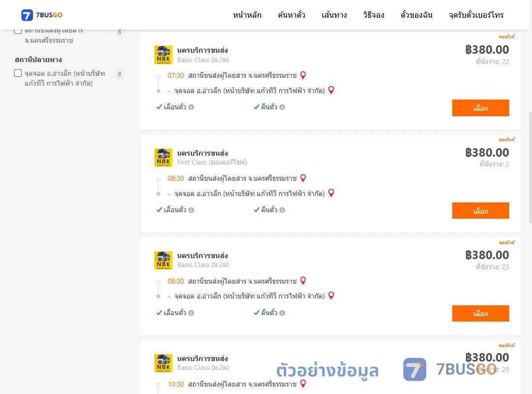Open the ตั๋วของฉัน menu item

point(416,15)
